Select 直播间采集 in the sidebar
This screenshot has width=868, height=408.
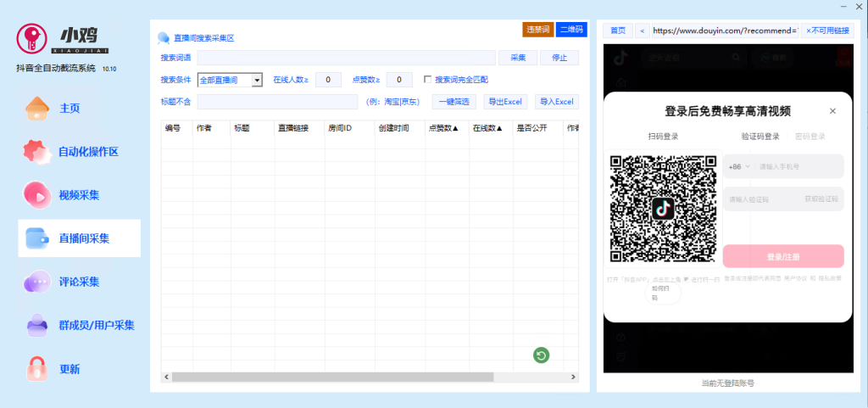pyautogui.click(x=79, y=238)
